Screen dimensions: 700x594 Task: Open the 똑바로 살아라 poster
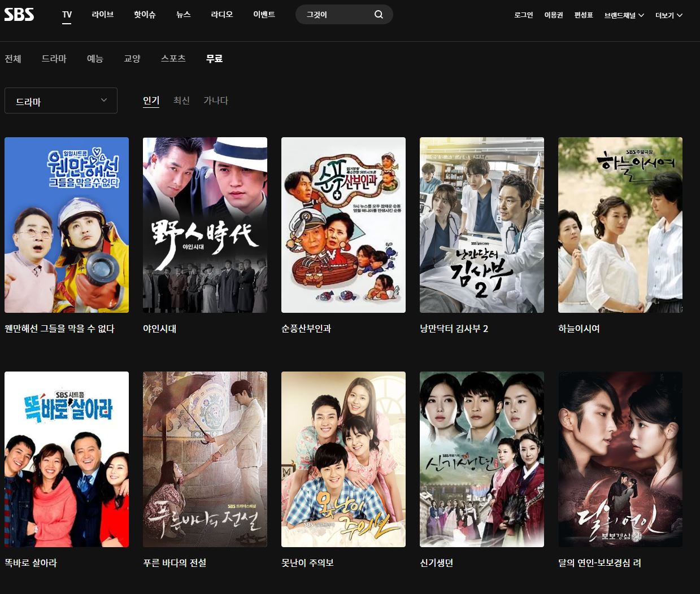tap(67, 459)
